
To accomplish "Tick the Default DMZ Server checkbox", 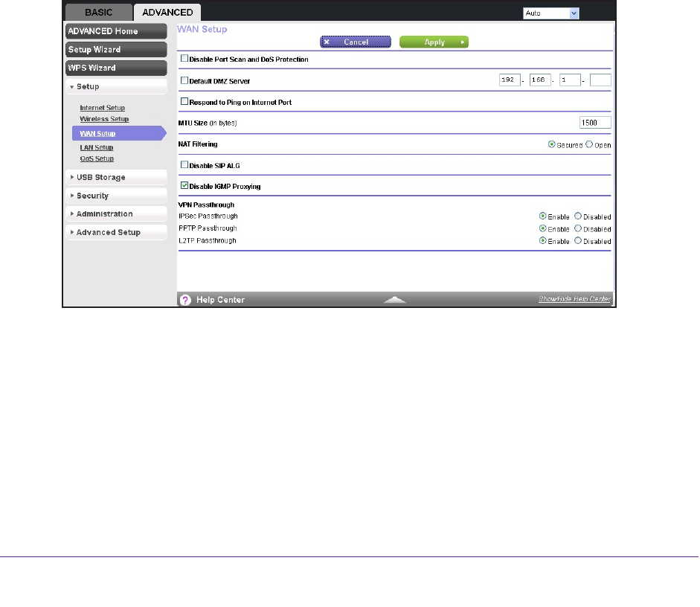I will tap(184, 80).
